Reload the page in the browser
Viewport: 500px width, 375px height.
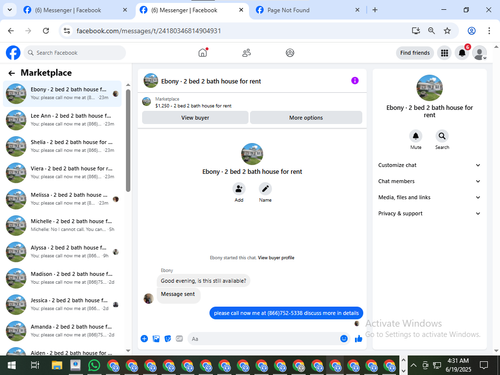(x=46, y=31)
